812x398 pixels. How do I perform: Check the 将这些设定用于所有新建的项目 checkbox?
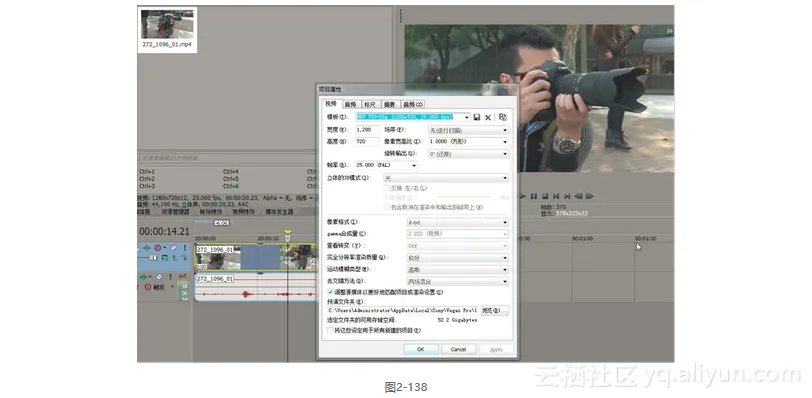330,330
